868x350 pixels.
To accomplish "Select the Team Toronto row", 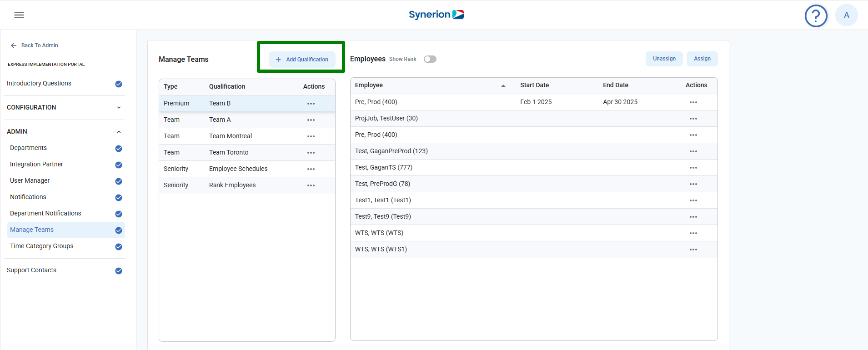I will coord(247,153).
